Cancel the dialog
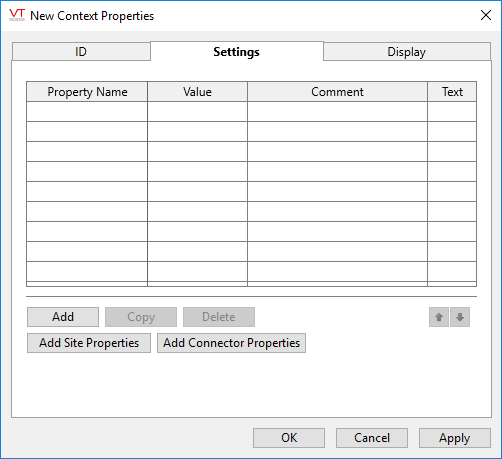The height and width of the screenshot is (459, 502). [372, 438]
